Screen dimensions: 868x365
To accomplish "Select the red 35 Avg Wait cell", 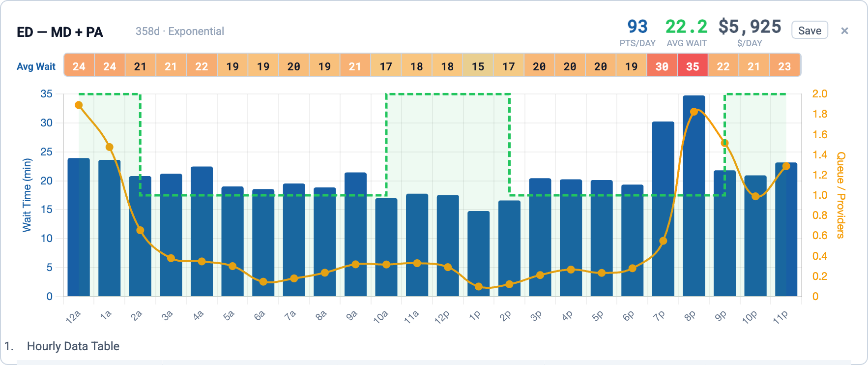I will point(693,66).
